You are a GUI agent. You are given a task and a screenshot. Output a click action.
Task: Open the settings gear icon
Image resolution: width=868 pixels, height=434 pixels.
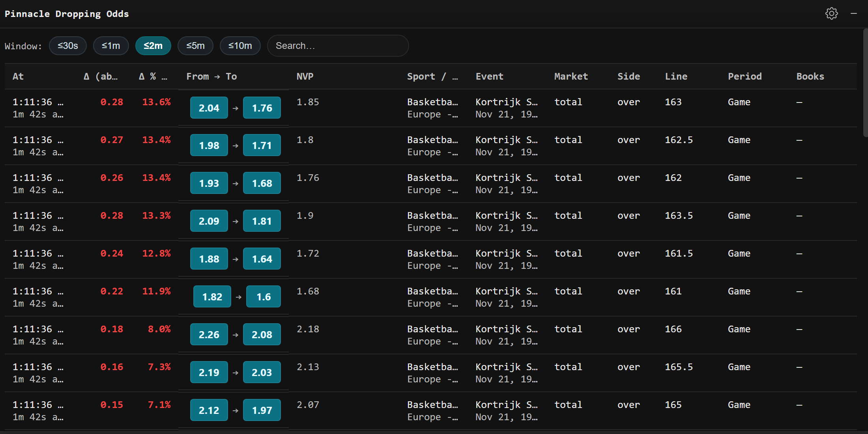pos(832,13)
